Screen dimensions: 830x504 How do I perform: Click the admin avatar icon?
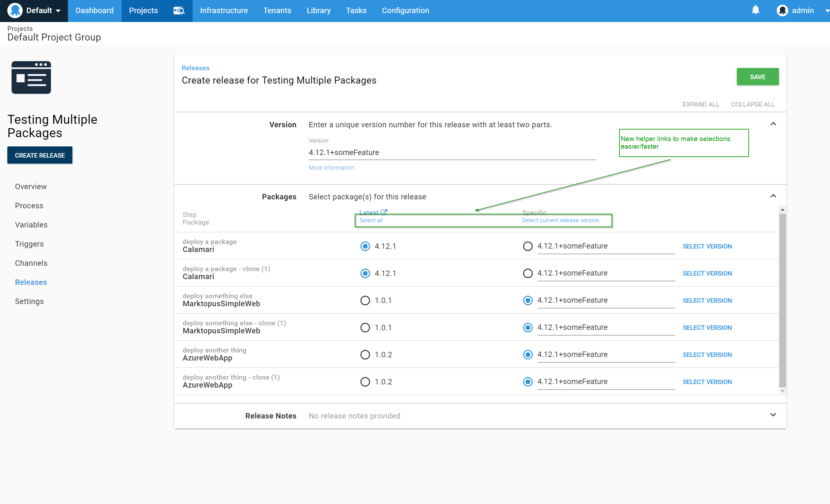click(783, 11)
